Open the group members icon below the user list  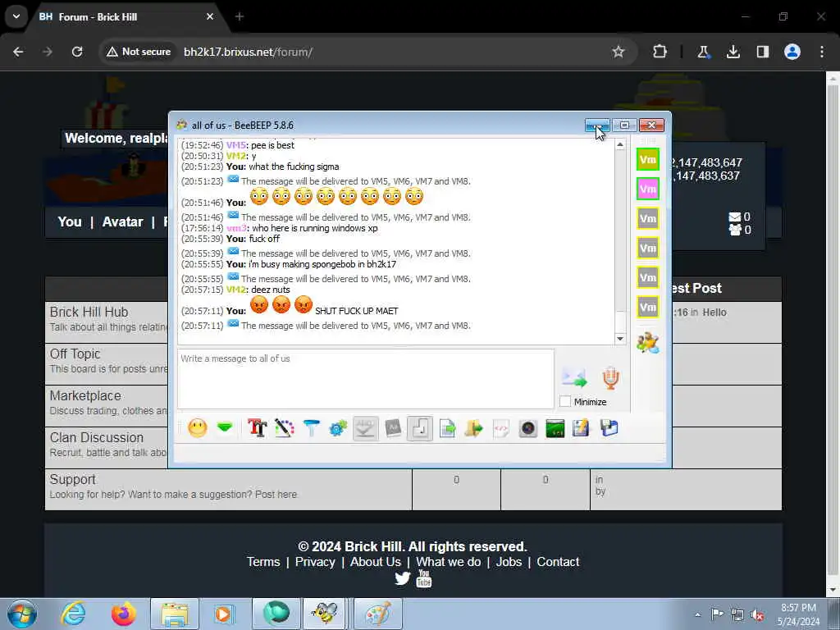(648, 342)
